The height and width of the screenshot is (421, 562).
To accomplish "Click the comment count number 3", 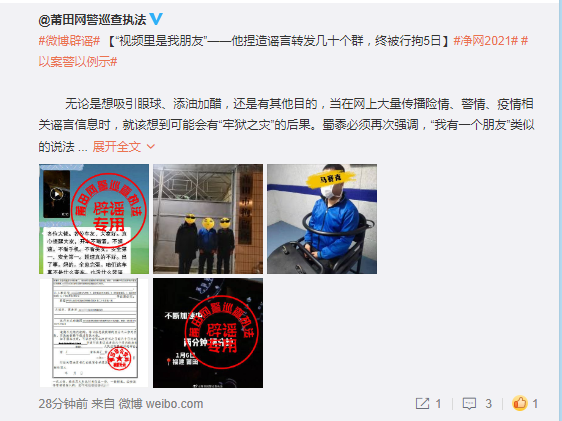I will pyautogui.click(x=489, y=404).
